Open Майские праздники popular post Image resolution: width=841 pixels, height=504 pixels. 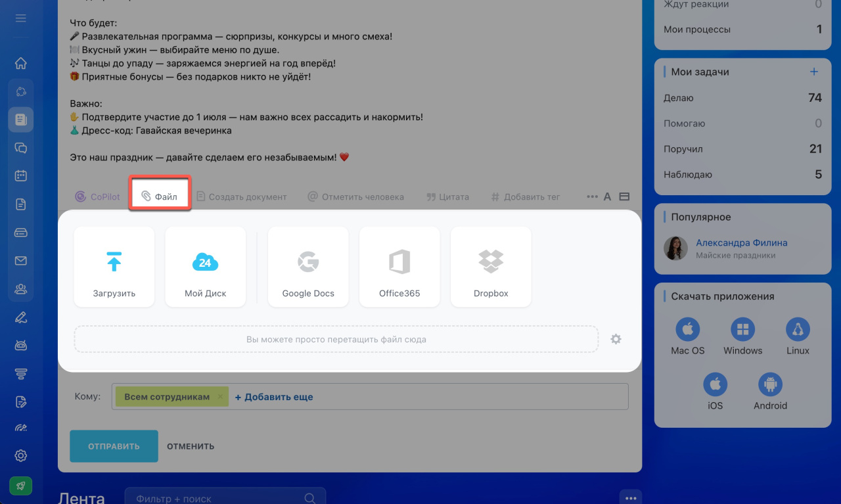click(735, 256)
